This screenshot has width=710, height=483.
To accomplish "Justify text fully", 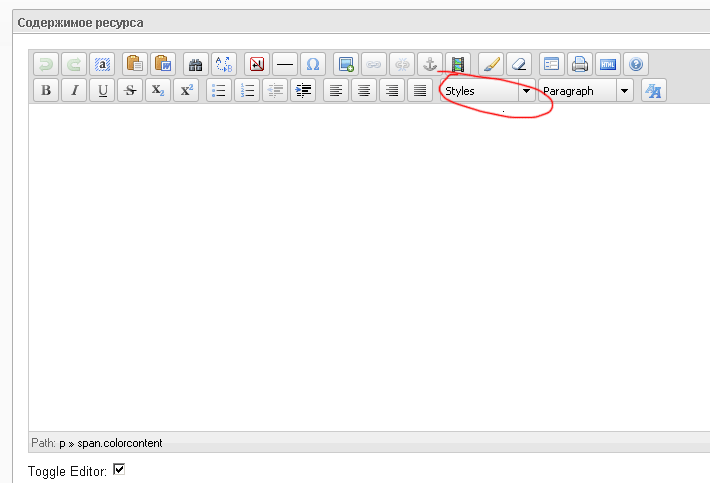I will [420, 90].
